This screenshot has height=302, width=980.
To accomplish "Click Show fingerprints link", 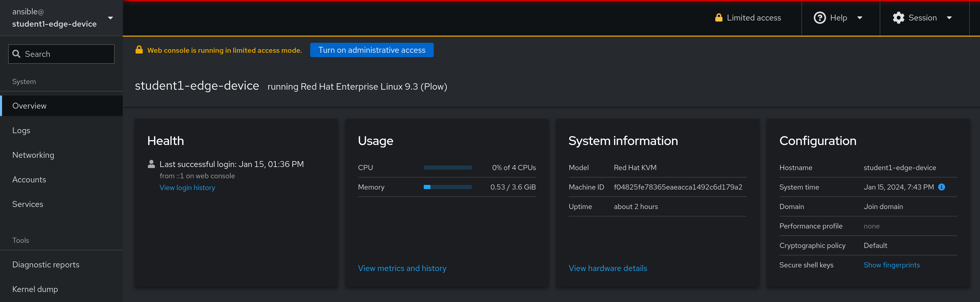I will (x=891, y=265).
